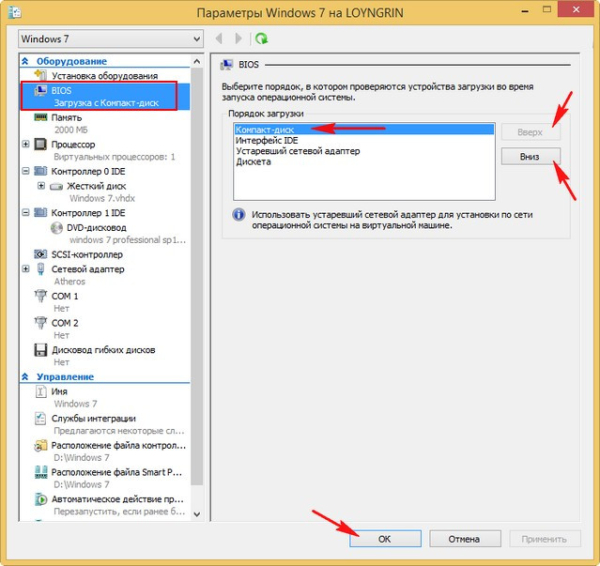600x566 pixels.
Task: Confirm settings with the OK button
Action: 386,539
